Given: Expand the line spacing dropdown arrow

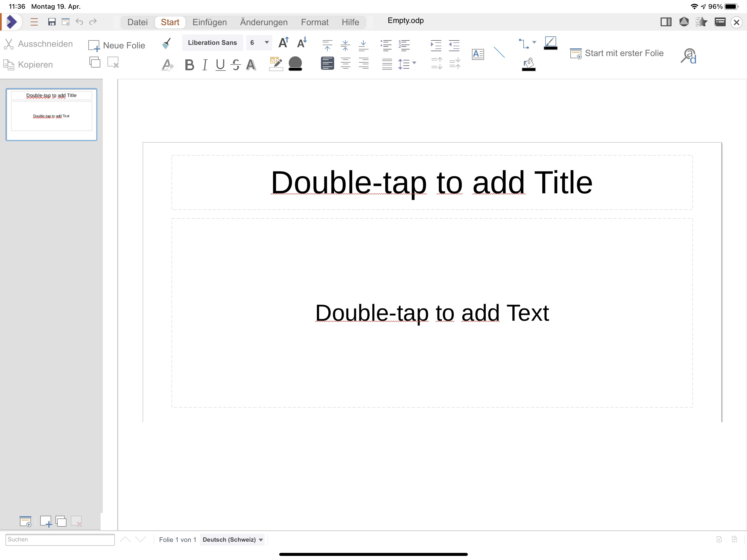Looking at the screenshot, I should click(x=414, y=63).
